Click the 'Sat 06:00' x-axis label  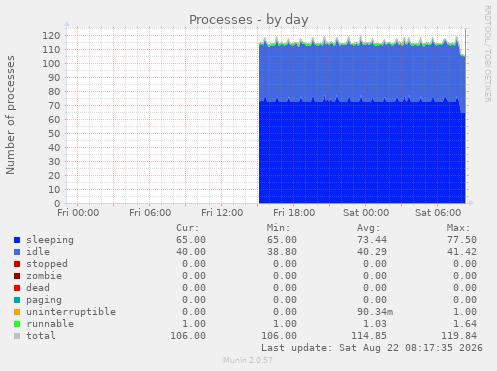point(438,213)
